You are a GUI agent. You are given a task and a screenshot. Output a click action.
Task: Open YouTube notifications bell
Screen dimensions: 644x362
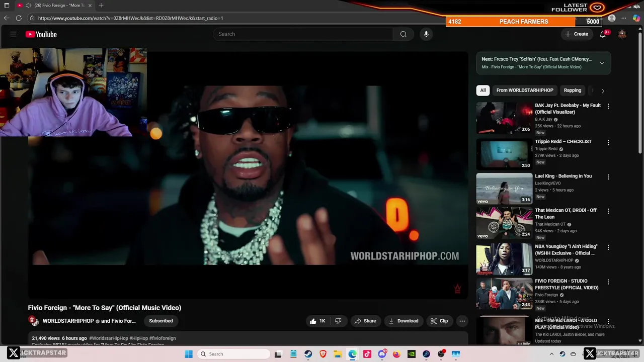tap(603, 34)
